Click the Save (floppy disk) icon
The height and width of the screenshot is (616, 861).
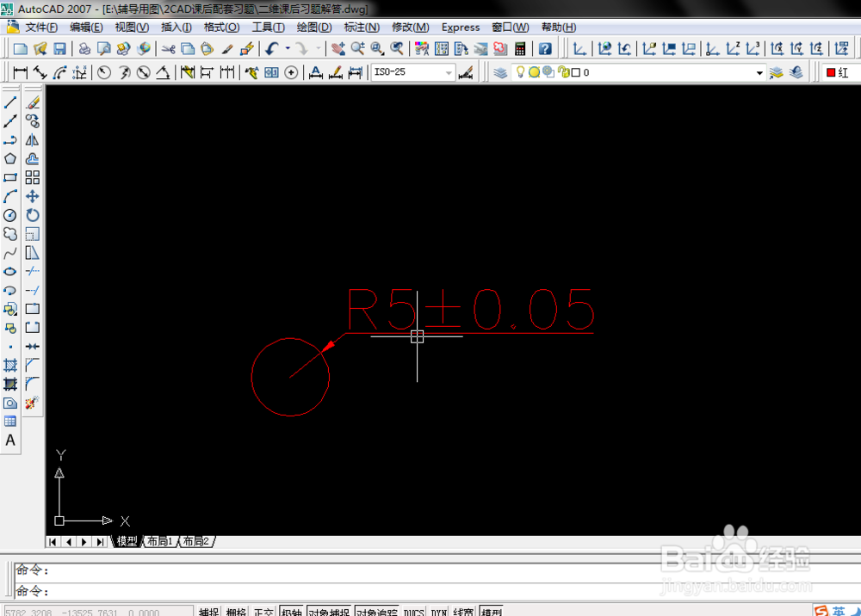[59, 49]
